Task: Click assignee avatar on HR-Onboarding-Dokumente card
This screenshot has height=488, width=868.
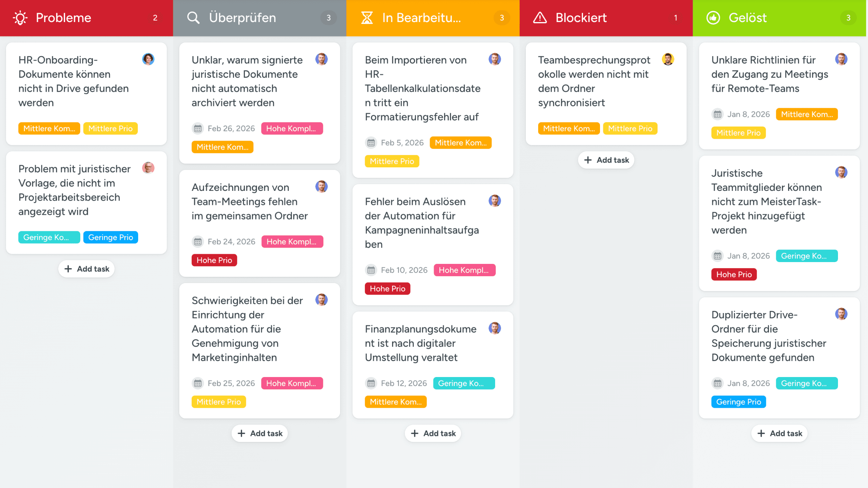Action: click(148, 59)
